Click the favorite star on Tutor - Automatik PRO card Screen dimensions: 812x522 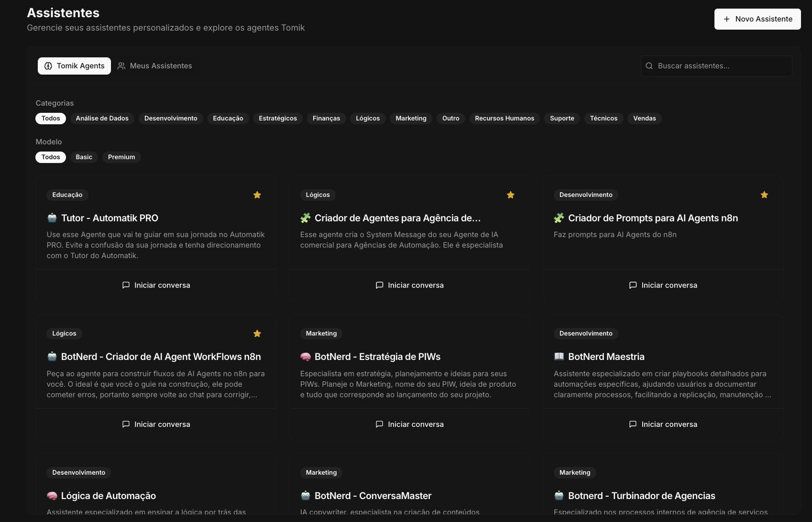pos(257,195)
